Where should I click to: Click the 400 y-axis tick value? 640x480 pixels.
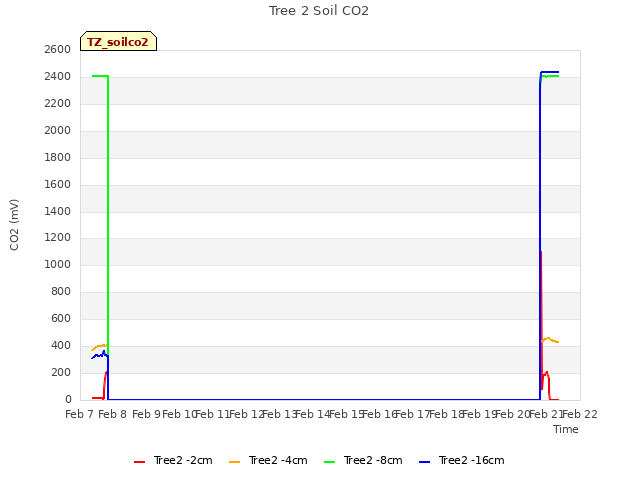coord(61,345)
